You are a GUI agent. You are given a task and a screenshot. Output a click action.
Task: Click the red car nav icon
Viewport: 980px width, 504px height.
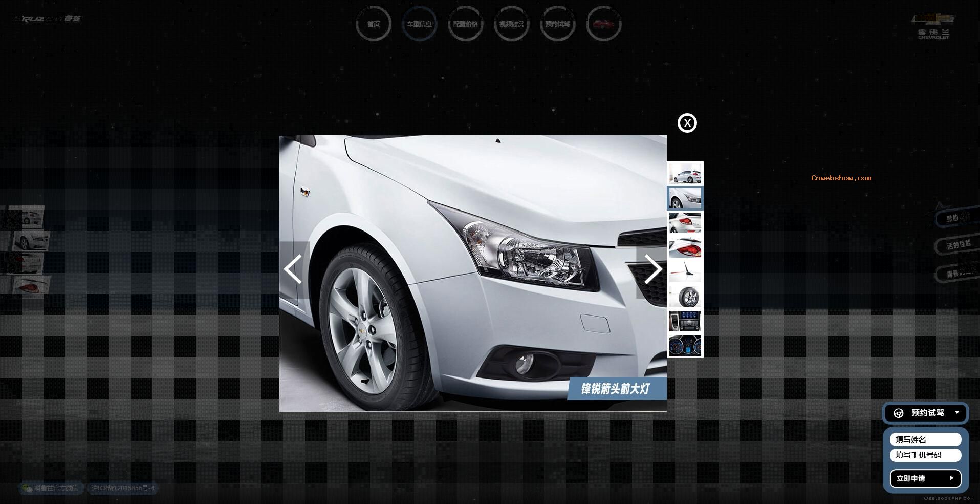603,24
